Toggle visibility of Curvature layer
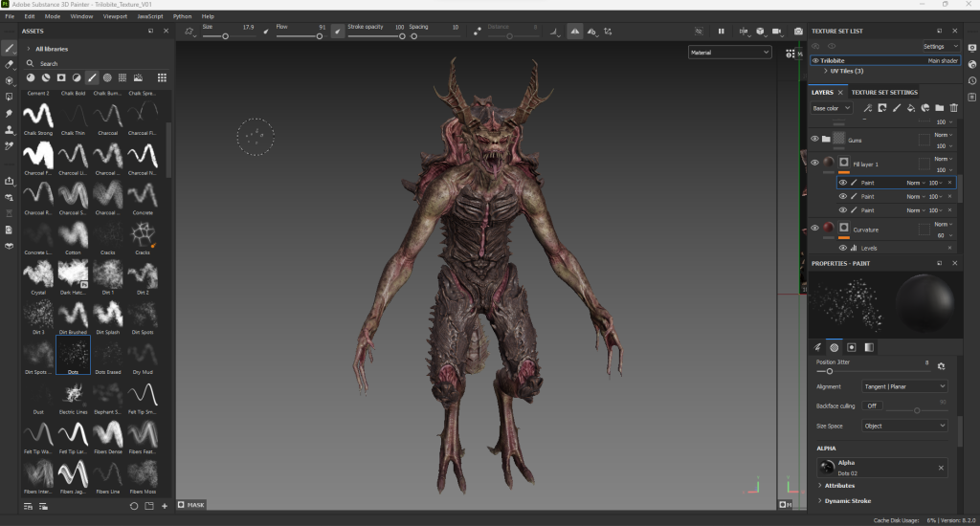This screenshot has height=526, width=980. (814, 229)
